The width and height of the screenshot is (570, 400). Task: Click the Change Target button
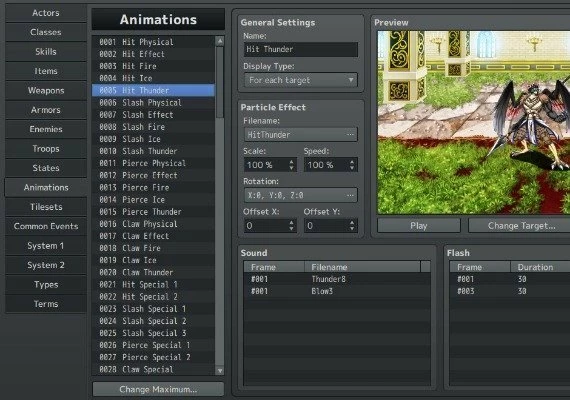(521, 226)
